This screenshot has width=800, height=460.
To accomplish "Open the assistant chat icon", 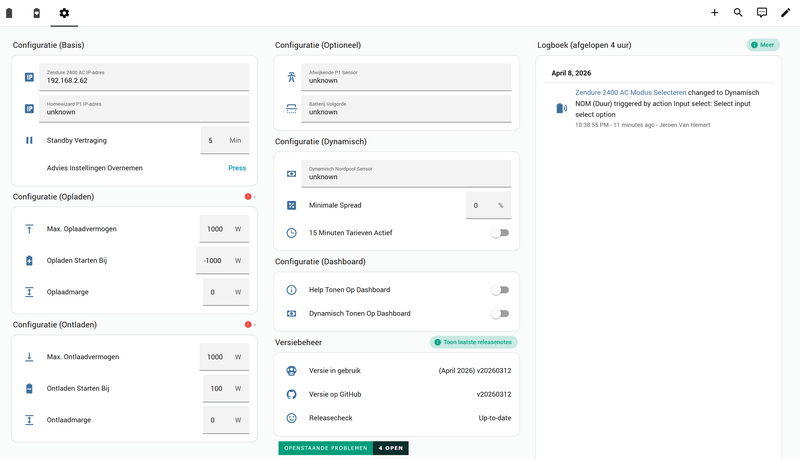I will coord(762,13).
